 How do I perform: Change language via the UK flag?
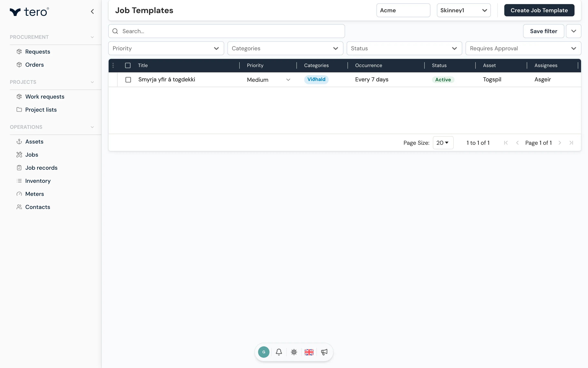pos(309,352)
